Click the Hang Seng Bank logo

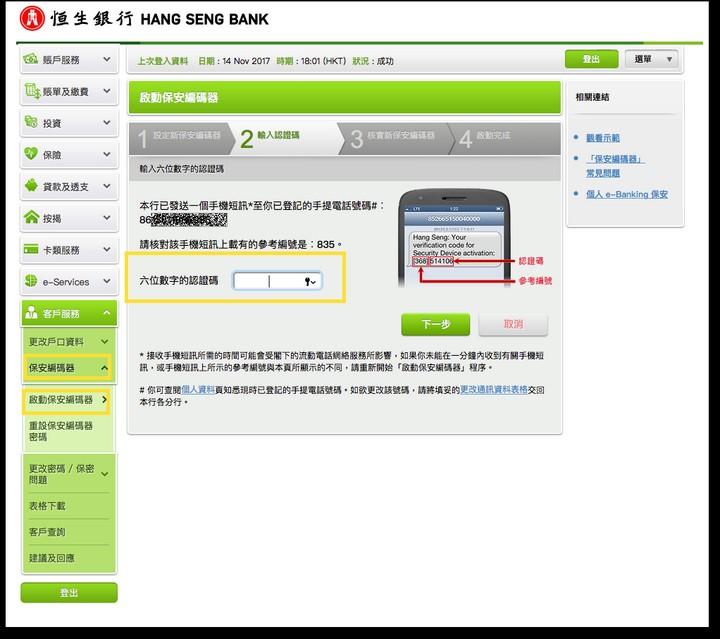(32, 18)
